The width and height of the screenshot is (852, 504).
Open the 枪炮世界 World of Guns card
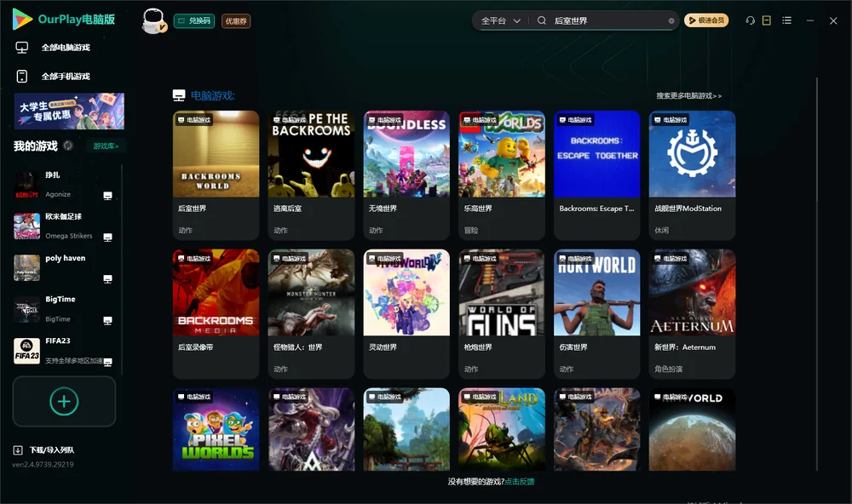tap(502, 313)
